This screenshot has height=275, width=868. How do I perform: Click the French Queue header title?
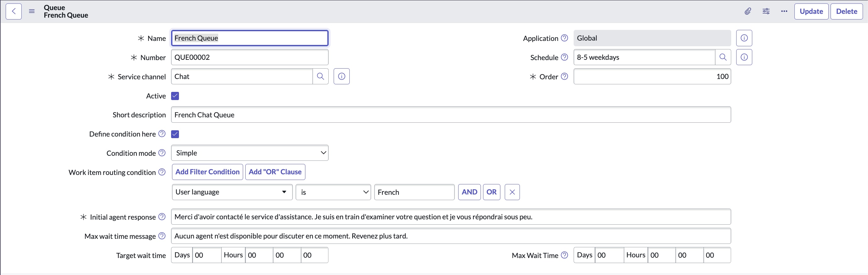point(66,15)
